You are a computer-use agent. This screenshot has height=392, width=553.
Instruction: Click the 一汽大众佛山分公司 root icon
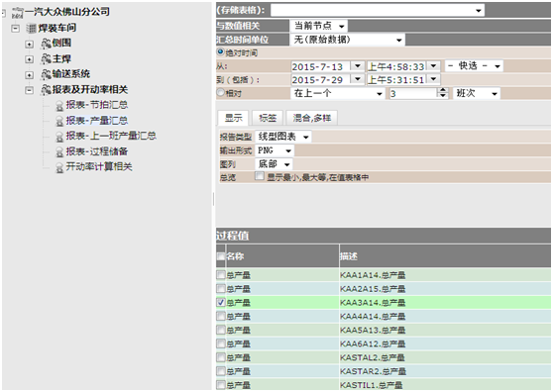(17, 13)
